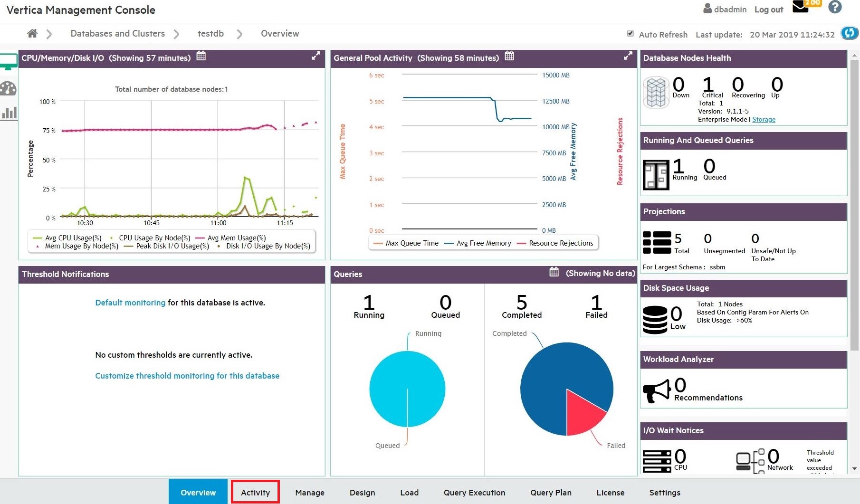The image size is (860, 504).
Task: Open Customize threshold monitoring link
Action: 187,376
